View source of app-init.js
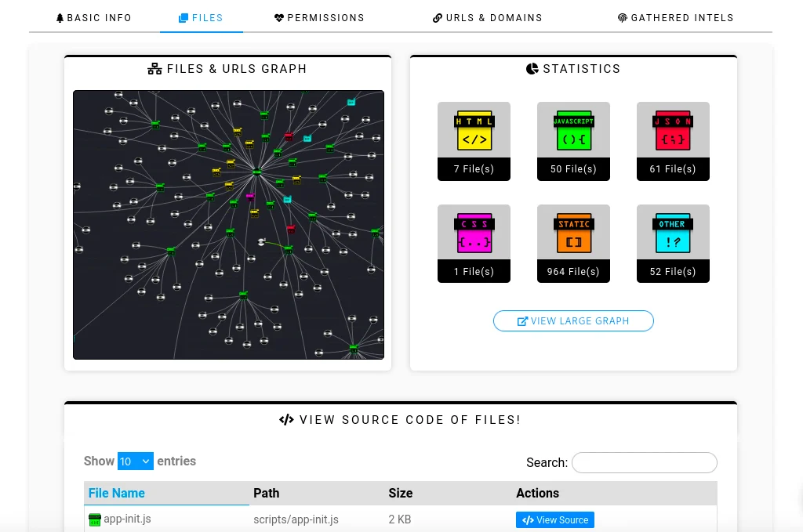Screen dimensions: 803x532 click(555, 519)
